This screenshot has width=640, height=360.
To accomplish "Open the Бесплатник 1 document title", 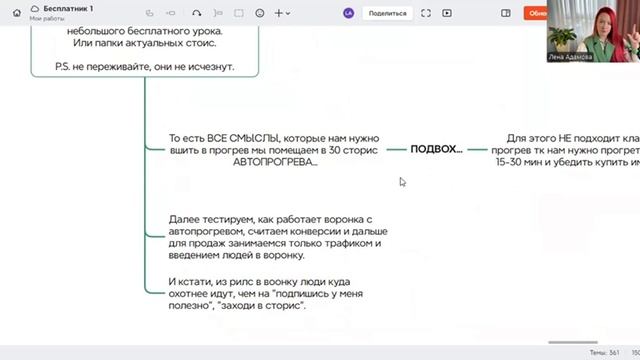I will pyautogui.click(x=68, y=9).
